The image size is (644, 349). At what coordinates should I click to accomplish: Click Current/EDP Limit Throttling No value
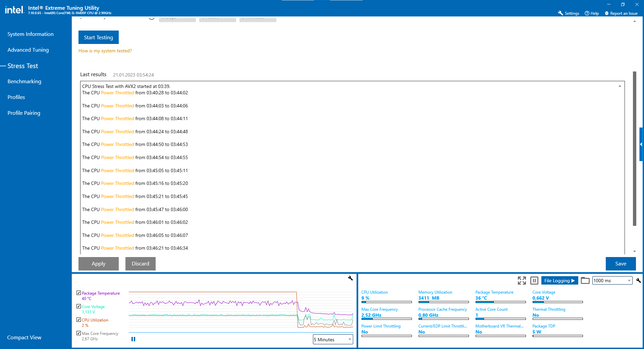(422, 332)
